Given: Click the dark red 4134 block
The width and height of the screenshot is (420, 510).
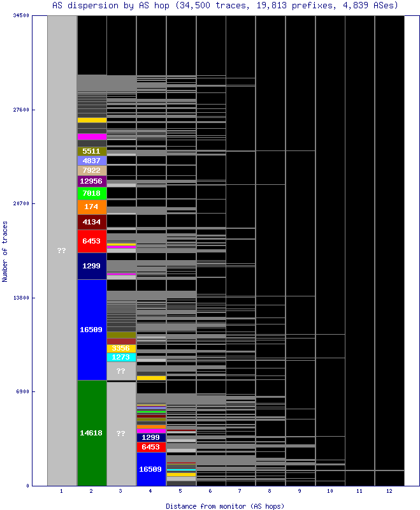Looking at the screenshot, I should (x=92, y=222).
